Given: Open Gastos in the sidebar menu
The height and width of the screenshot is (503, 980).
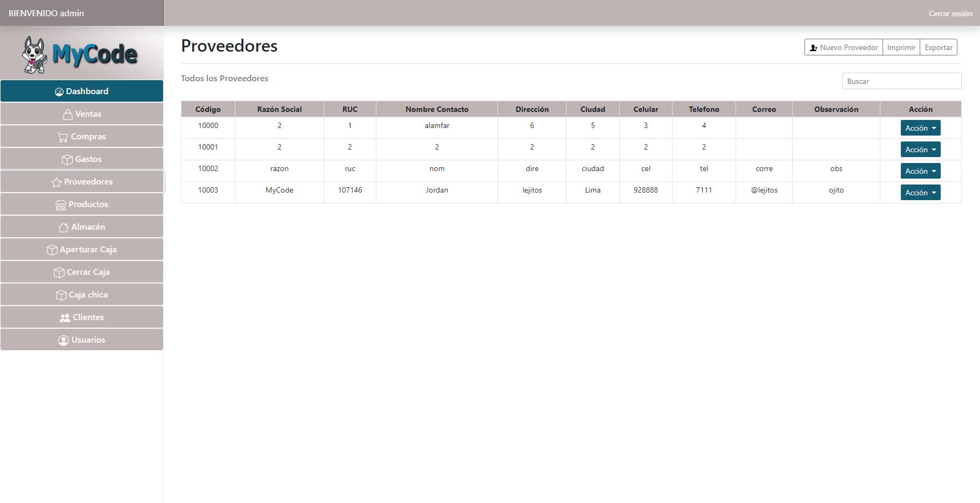Looking at the screenshot, I should [x=82, y=159].
